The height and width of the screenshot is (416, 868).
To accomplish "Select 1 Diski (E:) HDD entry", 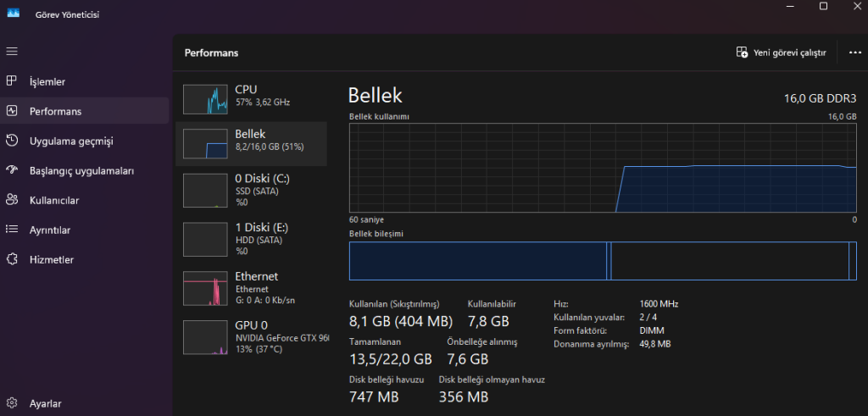I will point(251,238).
